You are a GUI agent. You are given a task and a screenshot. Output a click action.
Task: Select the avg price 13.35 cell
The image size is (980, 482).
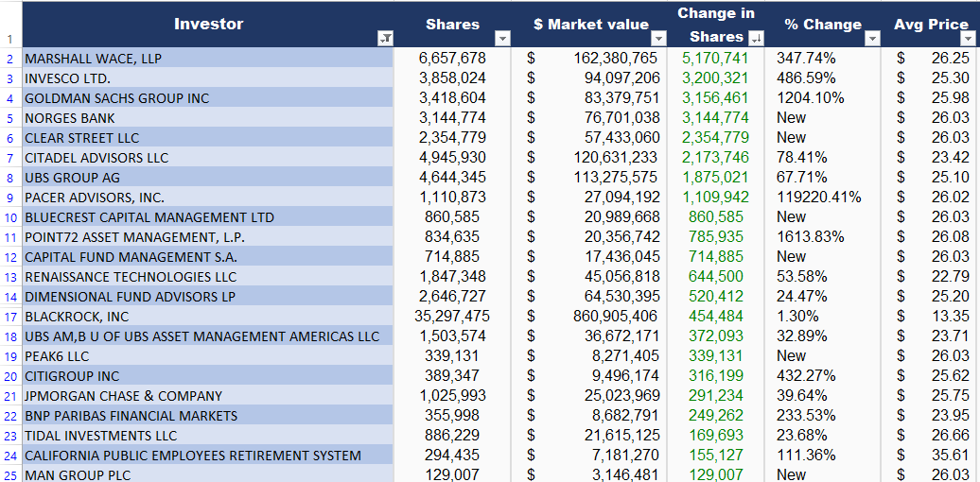click(931, 317)
